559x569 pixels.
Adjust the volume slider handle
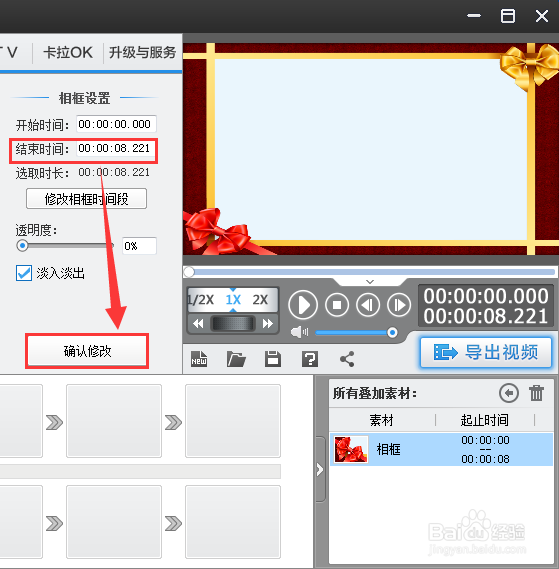point(392,332)
